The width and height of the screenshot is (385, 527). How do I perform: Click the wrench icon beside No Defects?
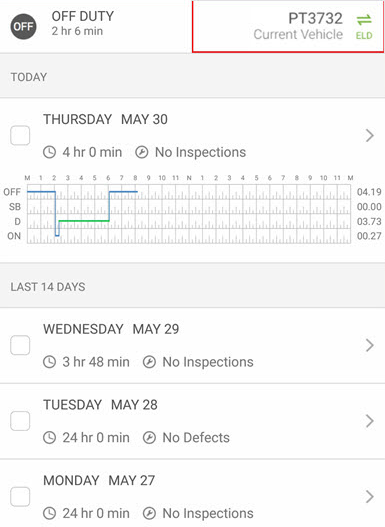click(x=149, y=438)
